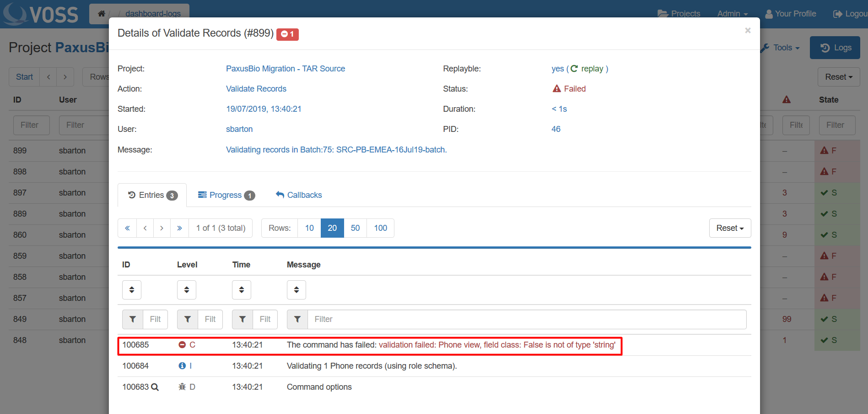Open the Reset dropdown in entries panel

(x=730, y=228)
